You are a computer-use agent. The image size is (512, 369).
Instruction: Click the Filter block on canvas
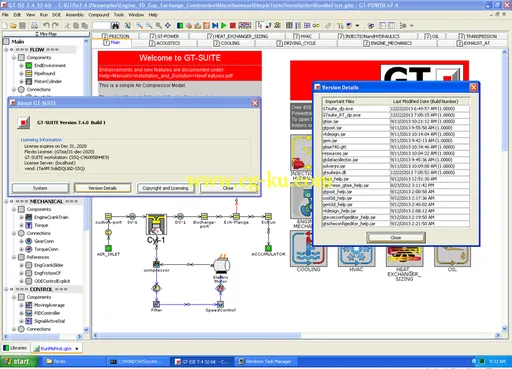(156, 304)
